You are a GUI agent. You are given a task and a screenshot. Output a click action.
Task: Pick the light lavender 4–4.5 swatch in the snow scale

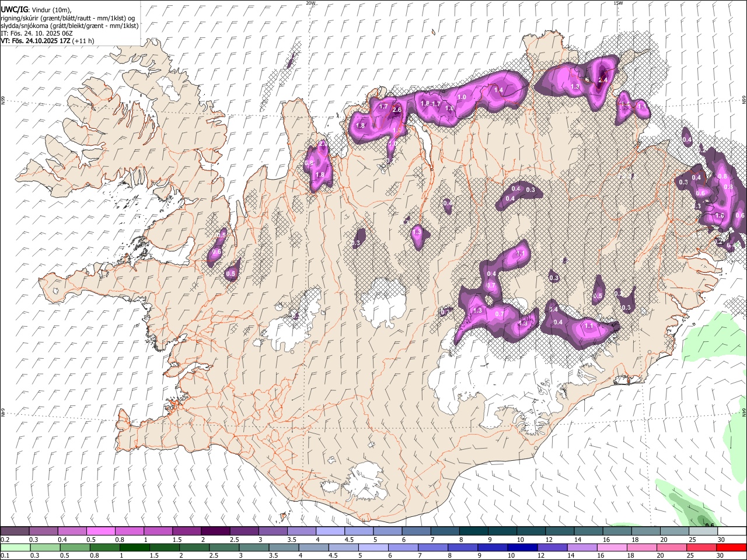(330, 531)
